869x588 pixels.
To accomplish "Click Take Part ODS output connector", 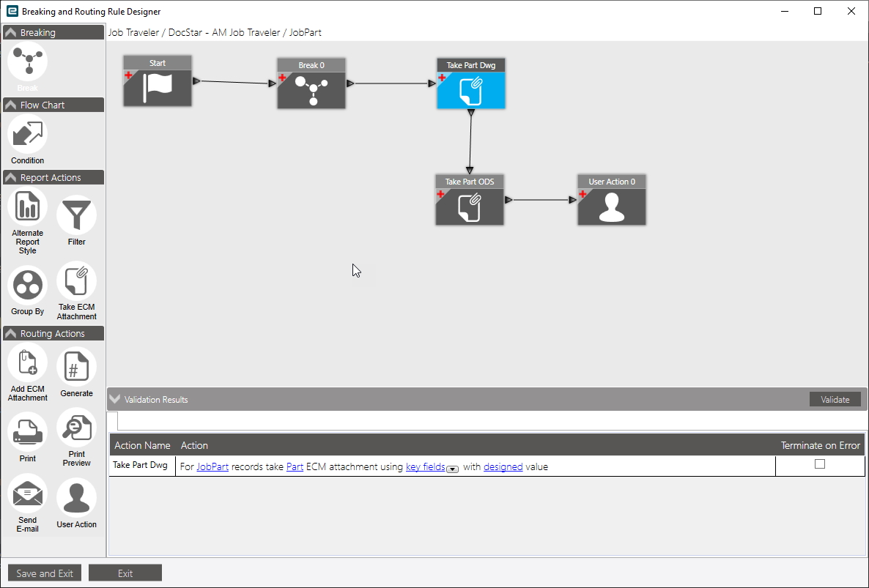I will point(509,199).
